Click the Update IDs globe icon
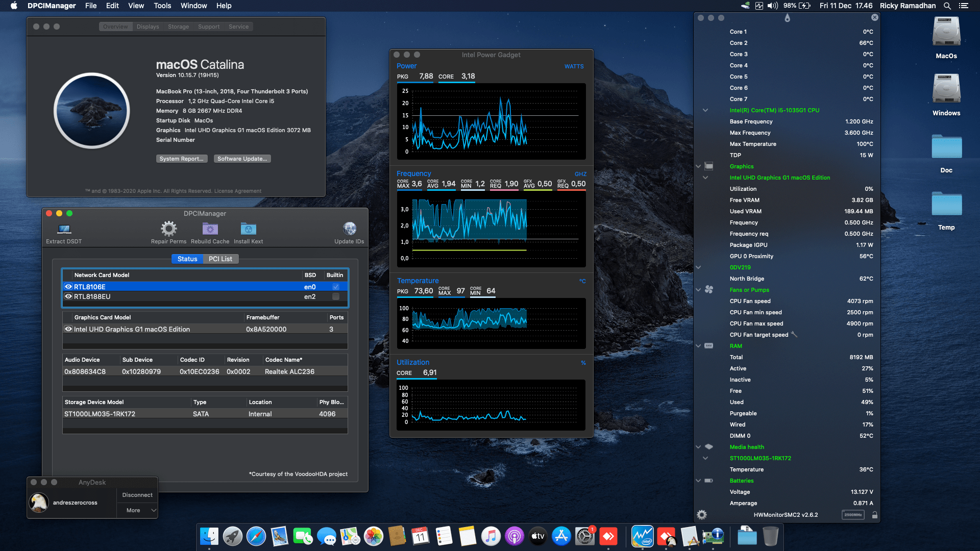Image resolution: width=980 pixels, height=551 pixels. pos(349,228)
